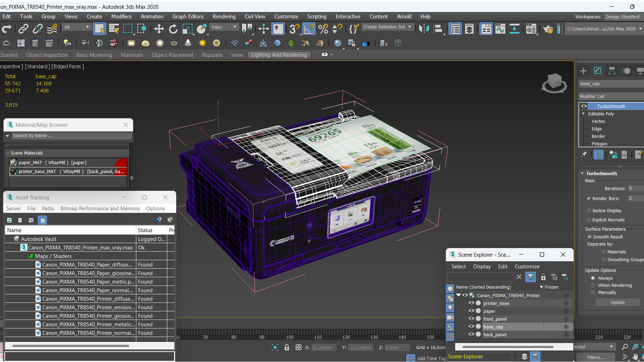This screenshot has width=644, height=362.
Task: Refresh the Asset Tracking list icon
Action: pos(9,220)
